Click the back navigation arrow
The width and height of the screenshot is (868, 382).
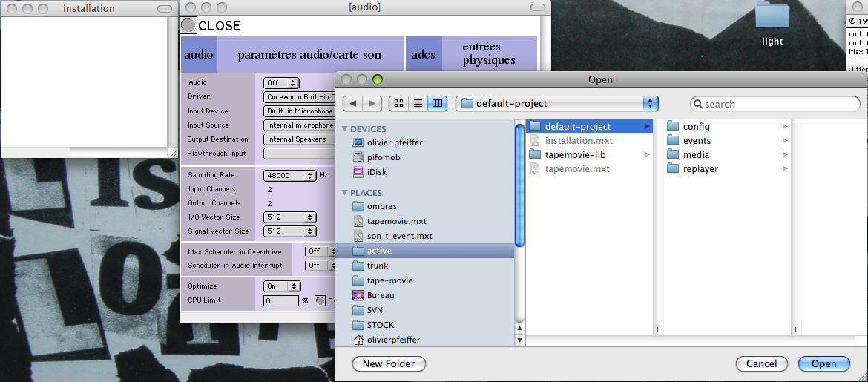click(353, 104)
